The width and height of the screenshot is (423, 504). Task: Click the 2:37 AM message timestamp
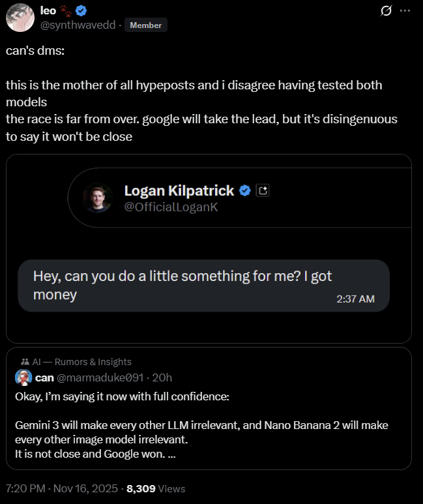click(x=355, y=299)
